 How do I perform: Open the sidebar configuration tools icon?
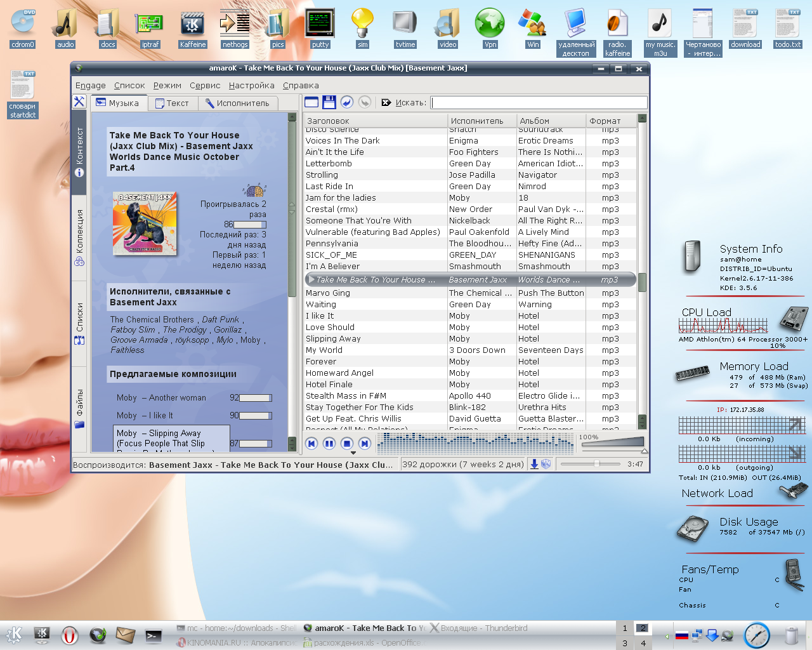point(79,102)
